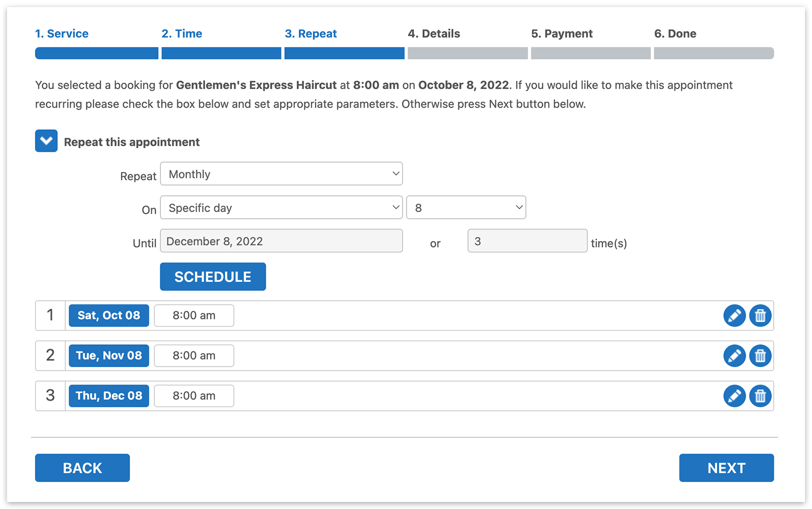Screen dimensions: 812x509
Task: Click the October 8, 2022 text
Action: pos(463,85)
